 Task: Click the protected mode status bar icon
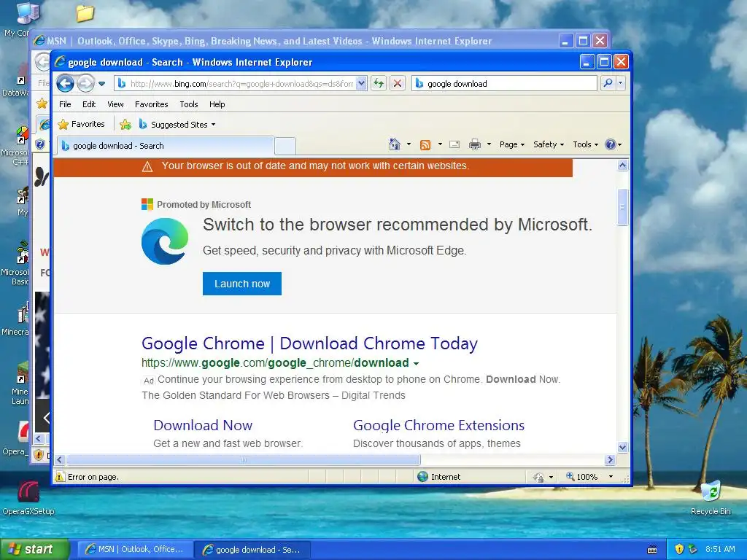pos(538,477)
